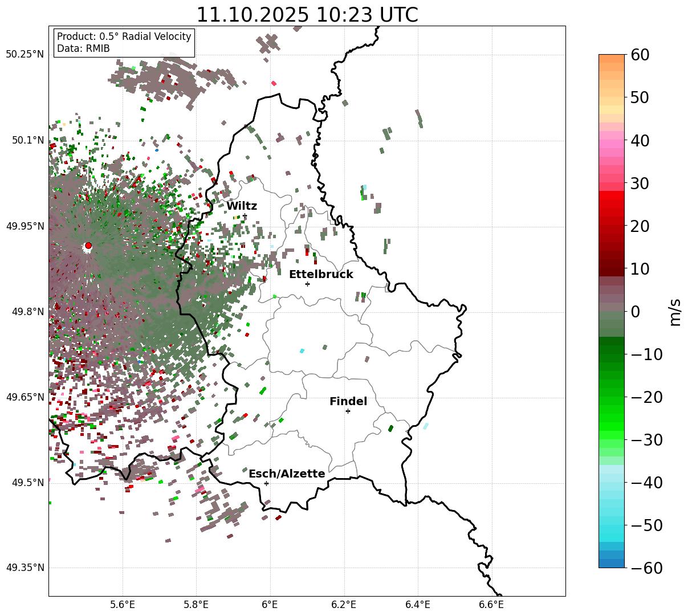688x616 pixels.
Task: Click the colorbar tick label −50
Action: click(x=646, y=525)
